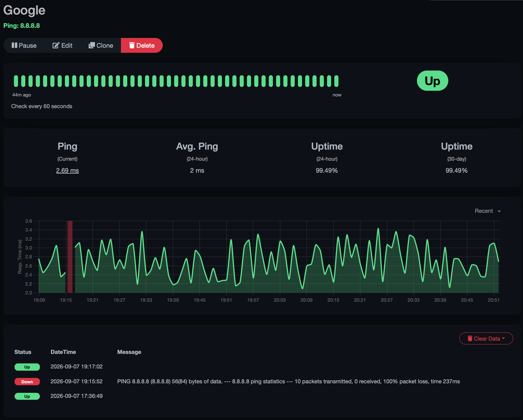Delete the Google monitor

click(x=142, y=46)
